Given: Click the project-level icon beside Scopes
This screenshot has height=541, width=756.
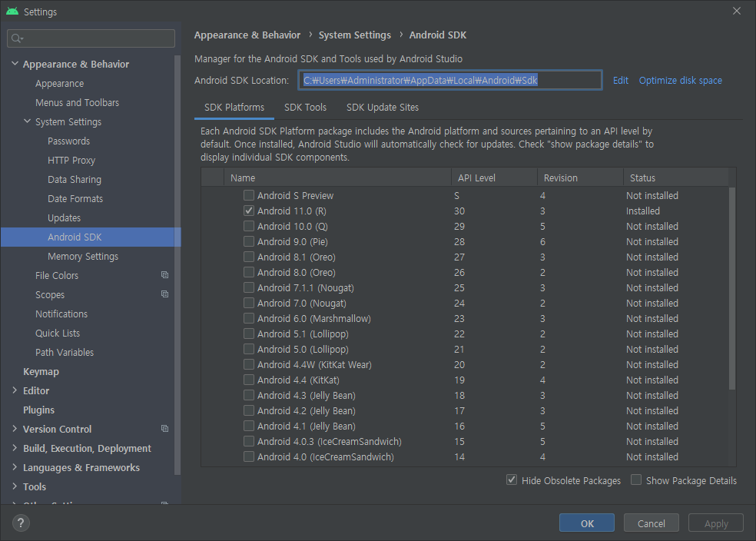Looking at the screenshot, I should (165, 294).
